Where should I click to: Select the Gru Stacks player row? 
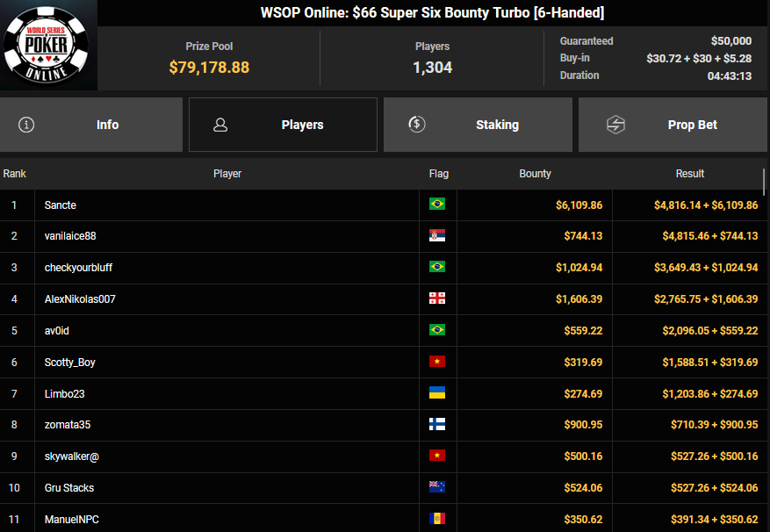tap(69, 488)
